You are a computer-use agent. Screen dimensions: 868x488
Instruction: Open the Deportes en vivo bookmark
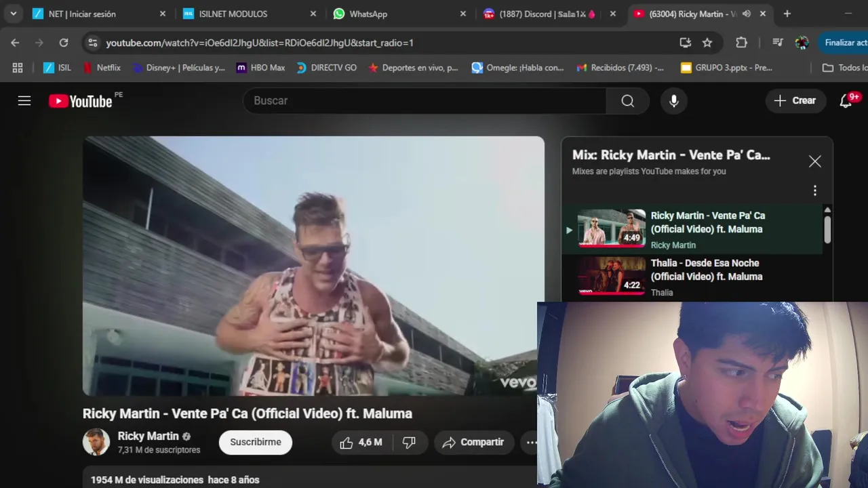[x=413, y=68]
